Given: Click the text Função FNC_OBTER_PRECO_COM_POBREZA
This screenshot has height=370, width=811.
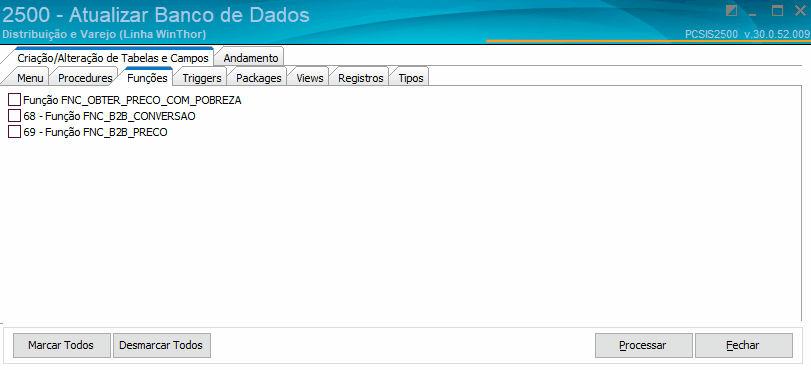Looking at the screenshot, I should pos(132,100).
